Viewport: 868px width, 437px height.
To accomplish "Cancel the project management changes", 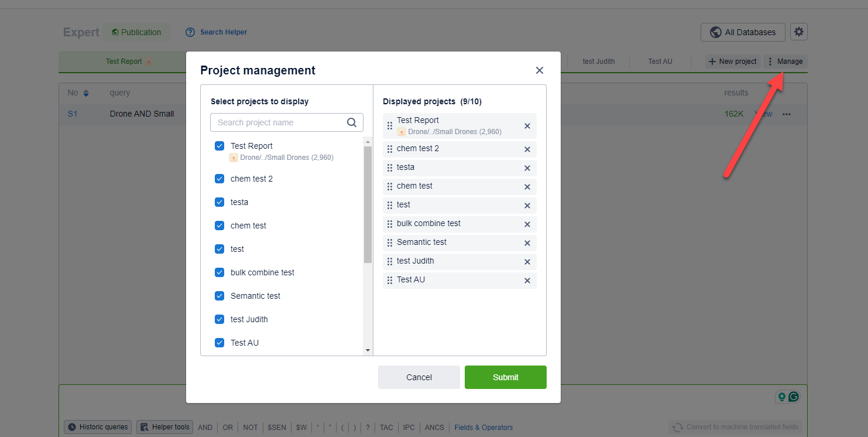I will (418, 377).
